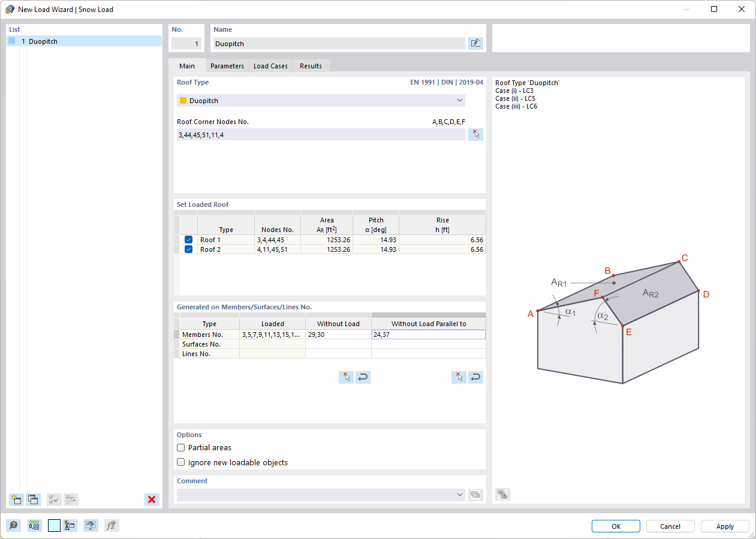Open the Load Cases tab
The width and height of the screenshot is (756, 539).
point(270,66)
